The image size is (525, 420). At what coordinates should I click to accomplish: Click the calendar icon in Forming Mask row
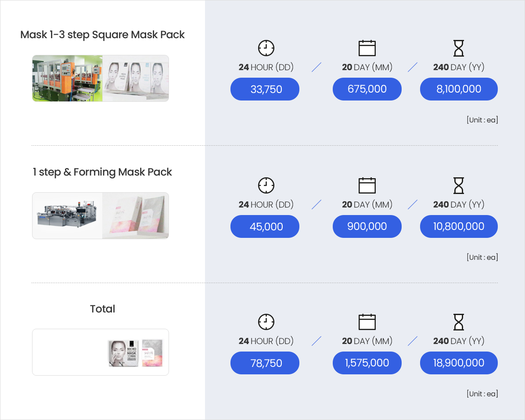tap(367, 185)
